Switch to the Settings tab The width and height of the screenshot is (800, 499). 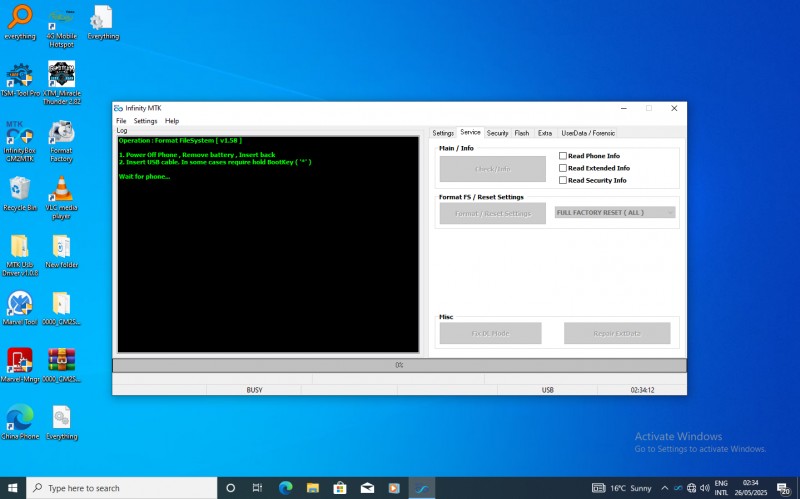[443, 133]
